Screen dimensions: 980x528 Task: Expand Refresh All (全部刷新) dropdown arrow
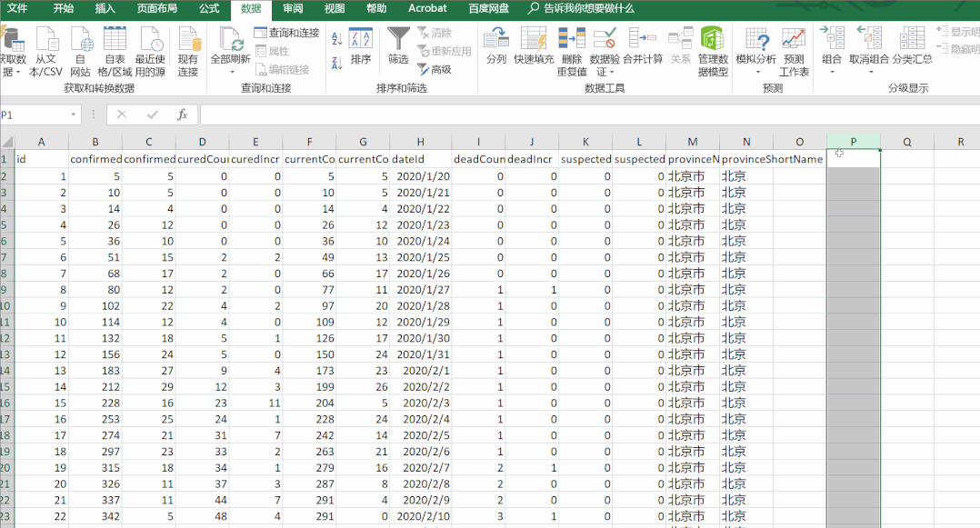coord(231,73)
